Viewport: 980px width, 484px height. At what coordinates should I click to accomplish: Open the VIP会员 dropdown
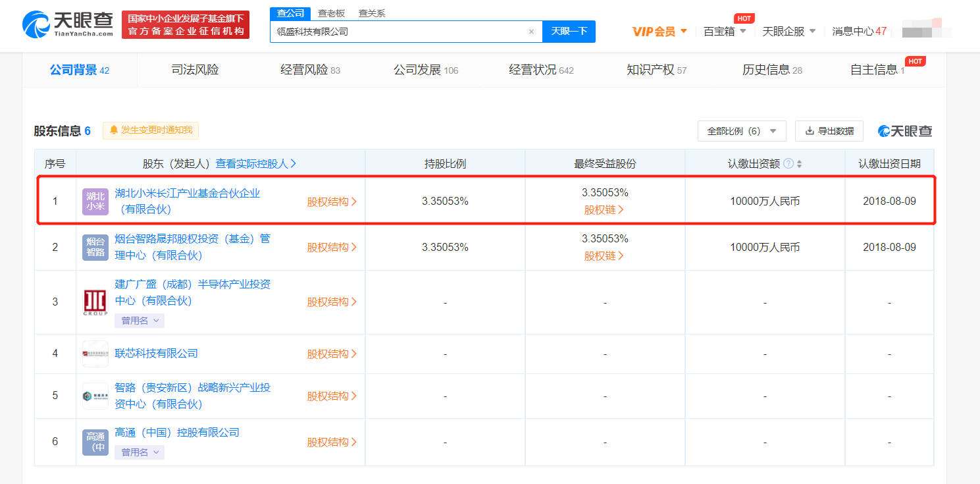659,31
